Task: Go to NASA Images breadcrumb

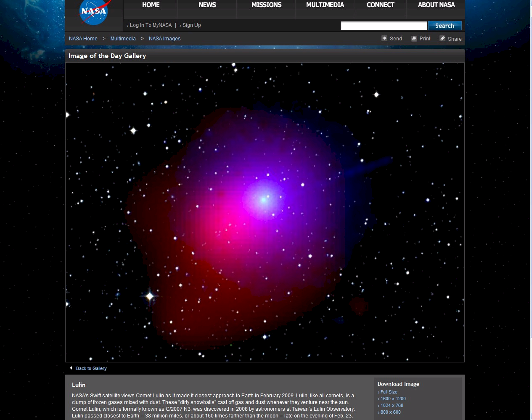Action: 164,39
